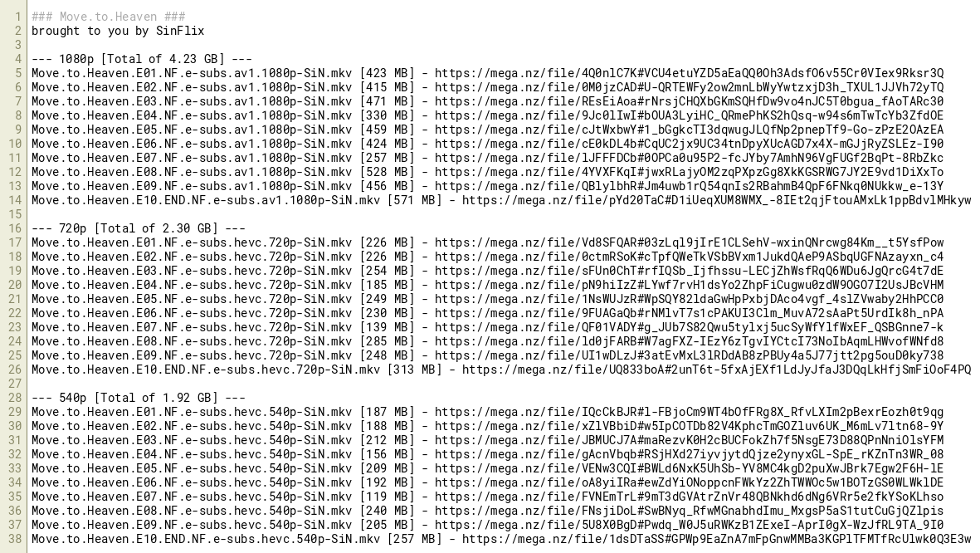This screenshot has height=553, width=980.
Task: Click the E10.END 540p mega.nz link
Action: pyautogui.click(x=716, y=539)
